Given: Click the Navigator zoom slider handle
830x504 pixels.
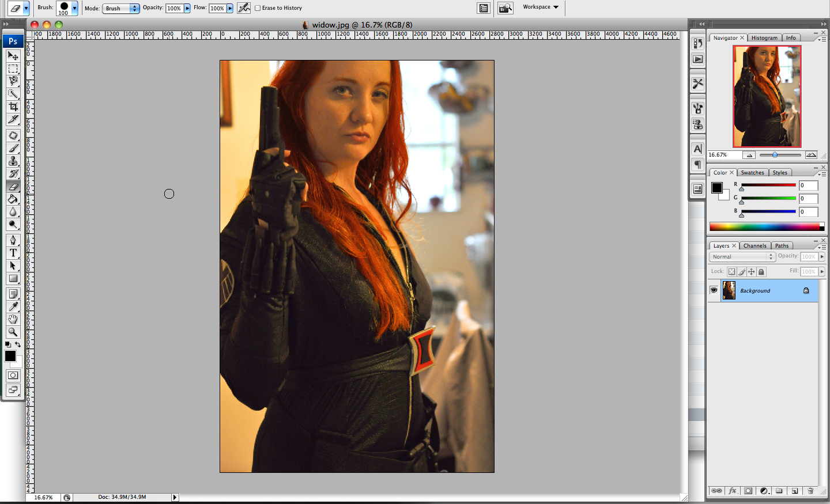Looking at the screenshot, I should [775, 155].
